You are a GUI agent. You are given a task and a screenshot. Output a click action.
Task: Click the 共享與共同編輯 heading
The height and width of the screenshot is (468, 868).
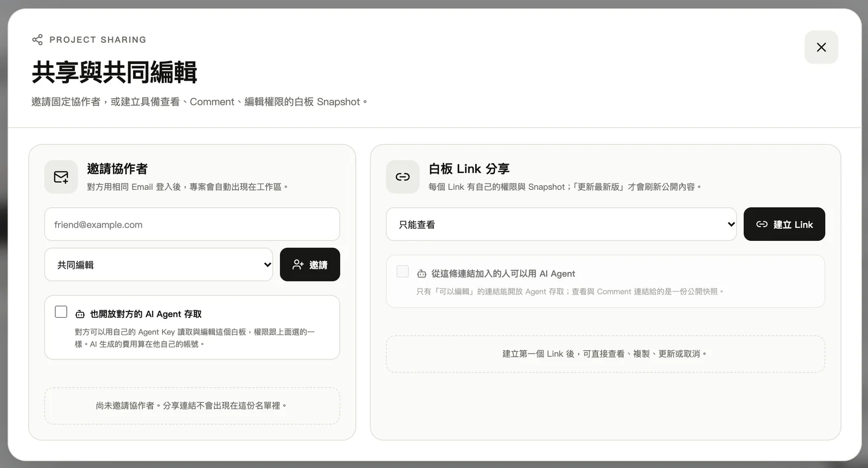(x=114, y=72)
